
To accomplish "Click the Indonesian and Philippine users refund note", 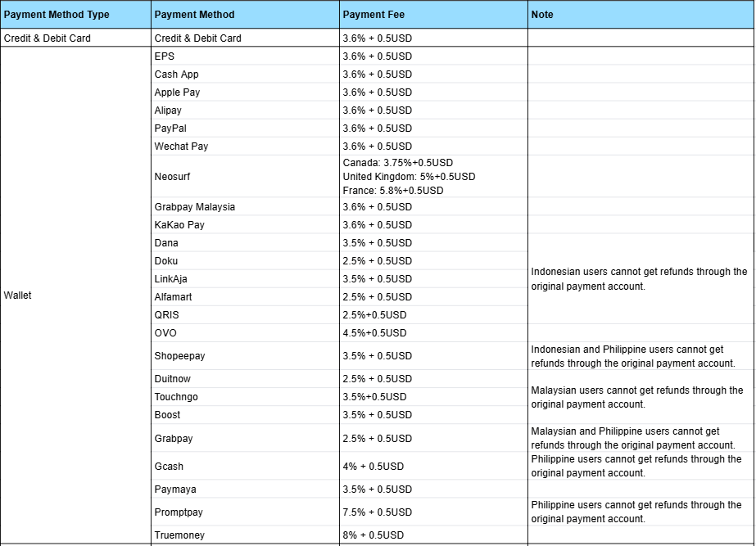I will coord(632,356).
